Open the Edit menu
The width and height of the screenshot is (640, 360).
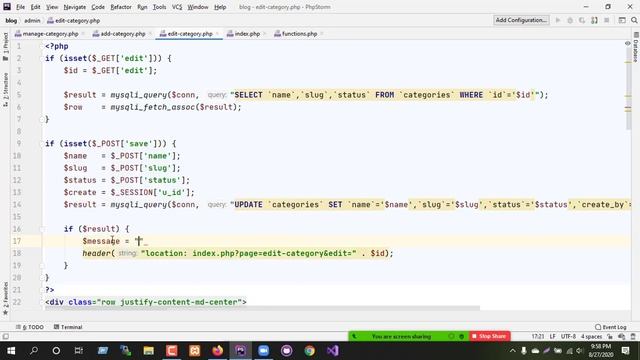(x=36, y=7)
